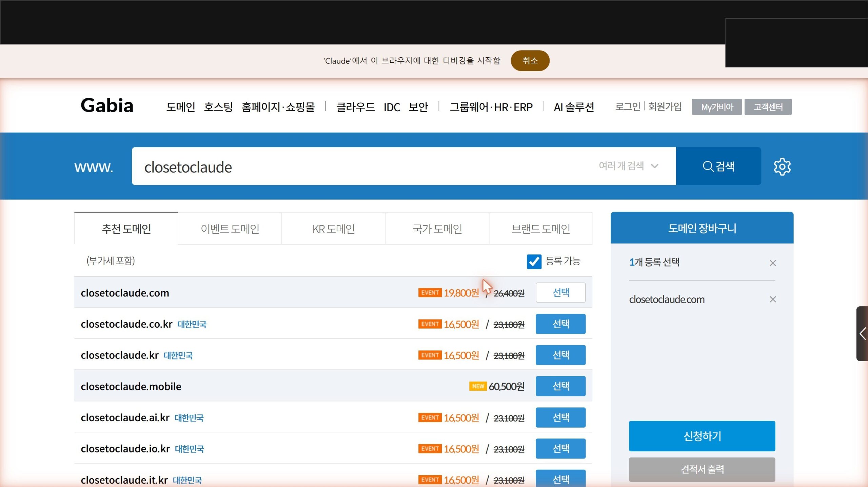Open the 호스팅 menu
The height and width of the screenshot is (487, 868).
(218, 107)
